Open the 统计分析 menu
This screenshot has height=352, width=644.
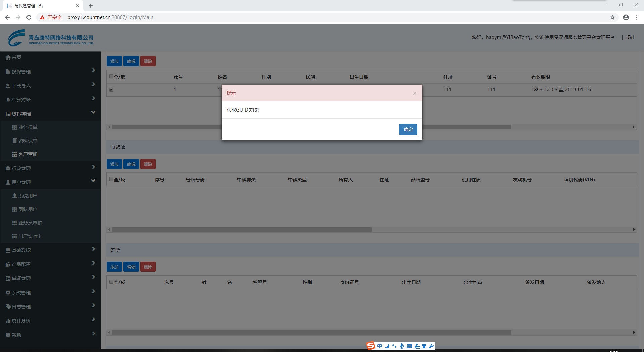[50, 321]
